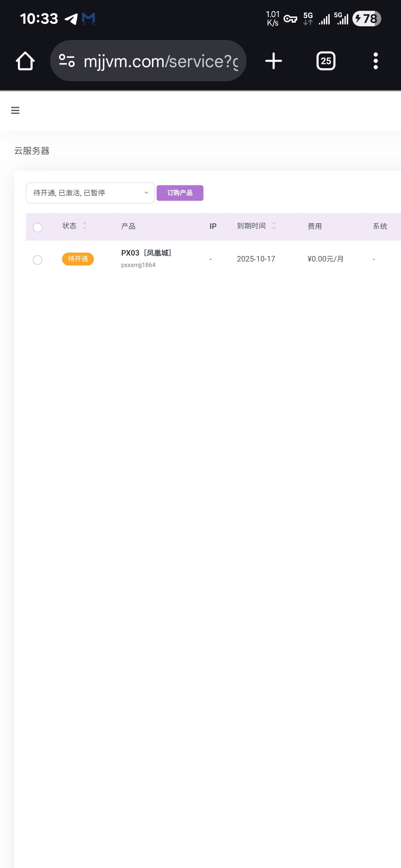Tap the VPN key status icon
Image resolution: width=401 pixels, height=868 pixels.
pyautogui.click(x=290, y=19)
